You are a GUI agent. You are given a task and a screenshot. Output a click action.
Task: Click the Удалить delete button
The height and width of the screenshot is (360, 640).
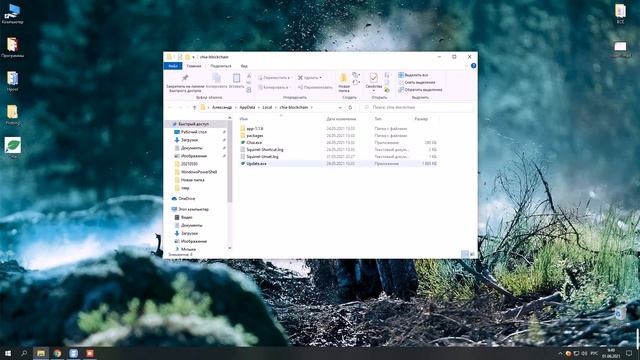coord(310,78)
